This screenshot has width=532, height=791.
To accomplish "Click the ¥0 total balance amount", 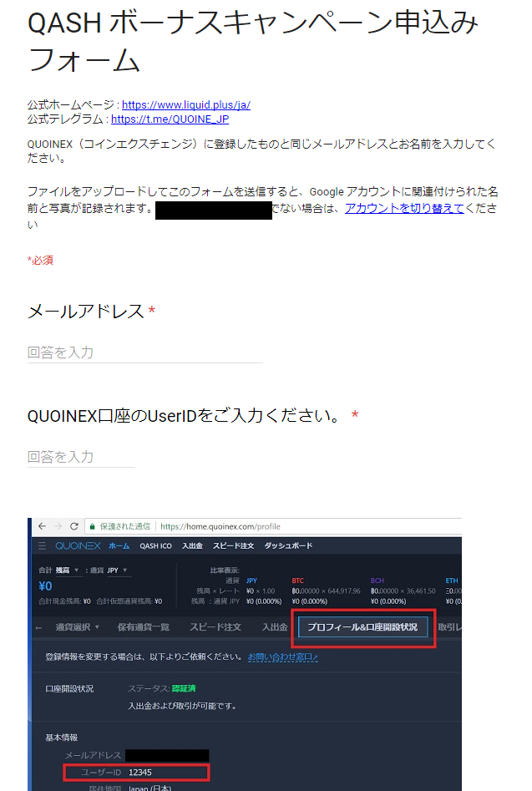I will (x=45, y=586).
